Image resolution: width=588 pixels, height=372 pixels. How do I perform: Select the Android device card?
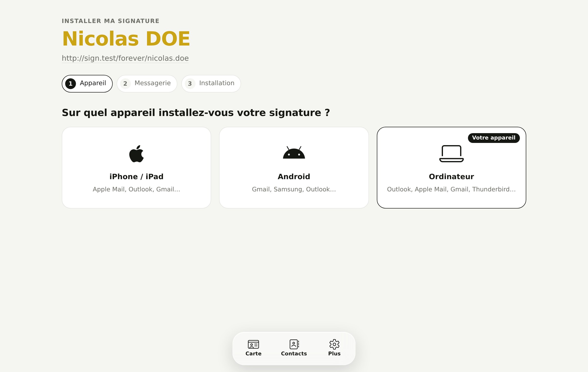pyautogui.click(x=294, y=168)
